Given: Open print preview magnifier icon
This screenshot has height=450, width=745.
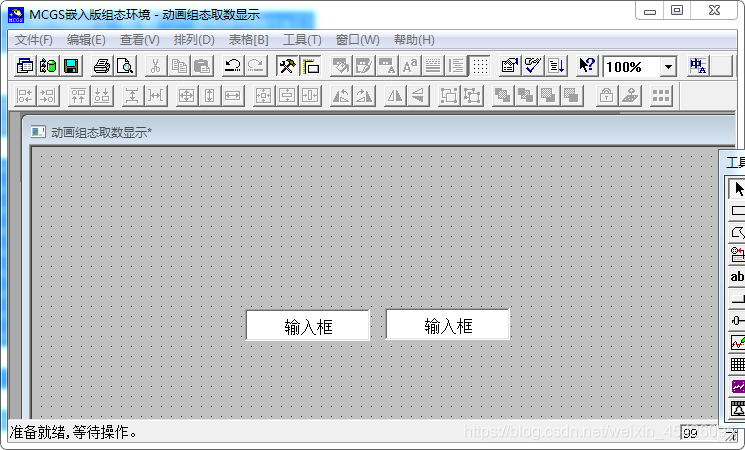Looking at the screenshot, I should tap(125, 66).
